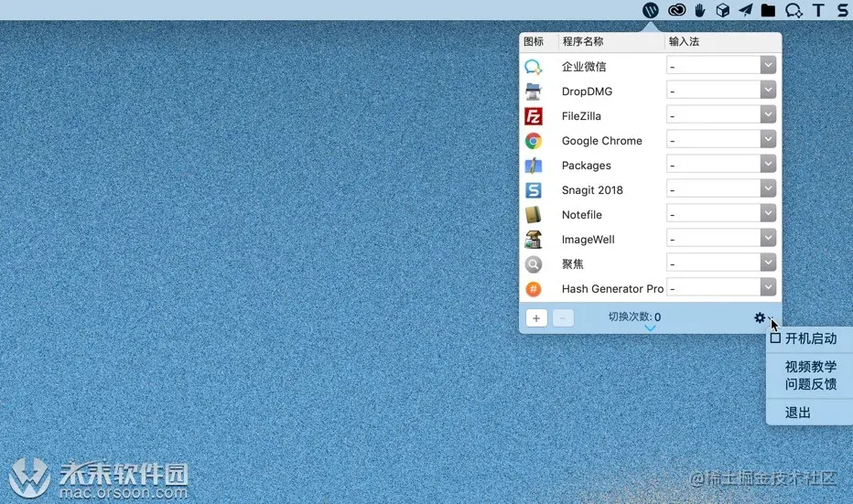The image size is (853, 504).
Task: Click the cube menu bar icon
Action: (722, 10)
